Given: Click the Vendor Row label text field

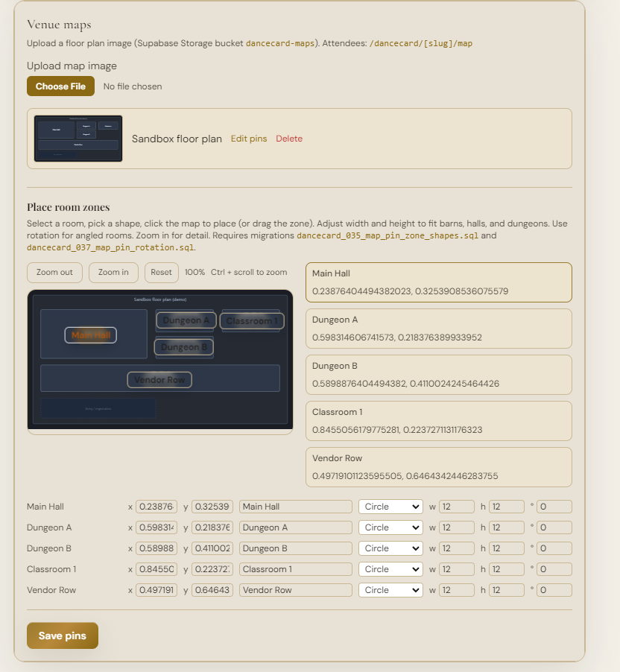Looking at the screenshot, I should [x=296, y=590].
